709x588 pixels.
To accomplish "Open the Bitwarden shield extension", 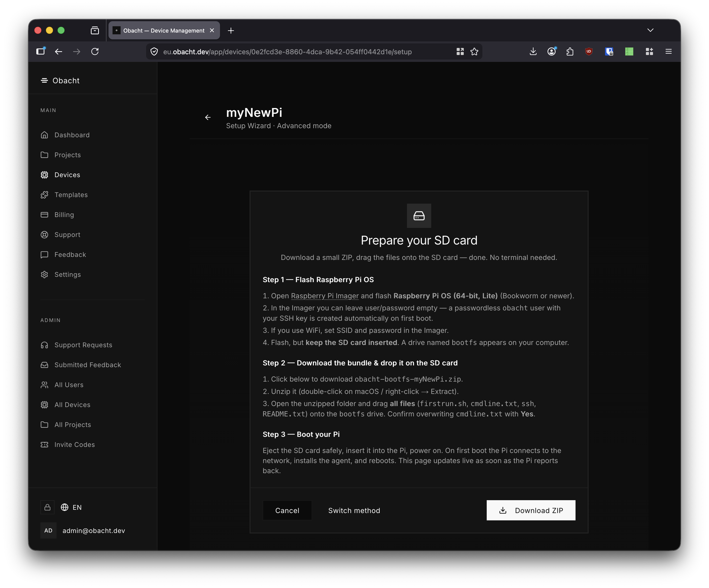I will (x=609, y=51).
